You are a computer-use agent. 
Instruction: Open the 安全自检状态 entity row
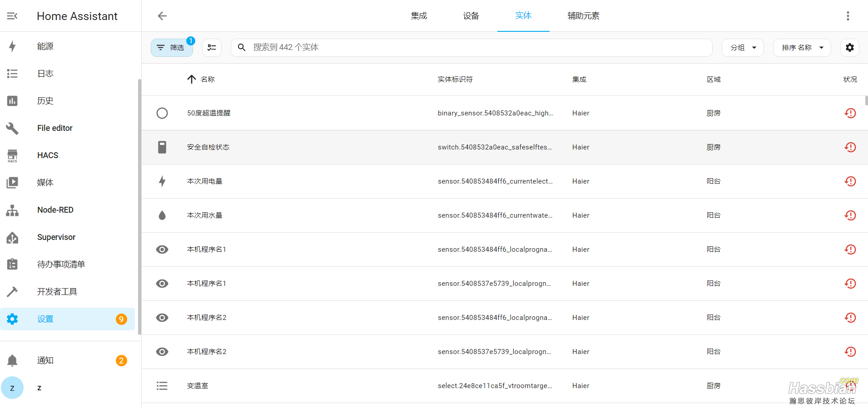point(208,147)
